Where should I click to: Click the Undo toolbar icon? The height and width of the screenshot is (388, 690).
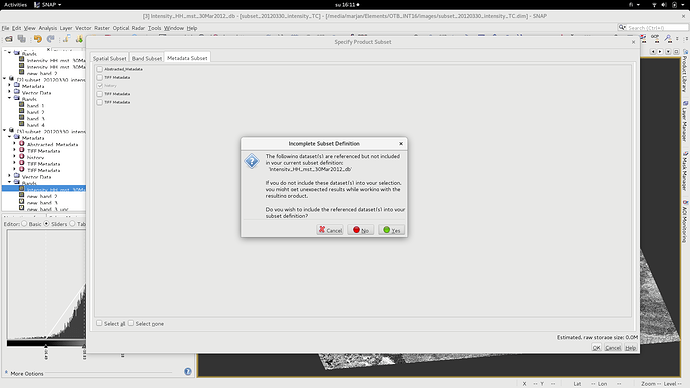[x=38, y=39]
